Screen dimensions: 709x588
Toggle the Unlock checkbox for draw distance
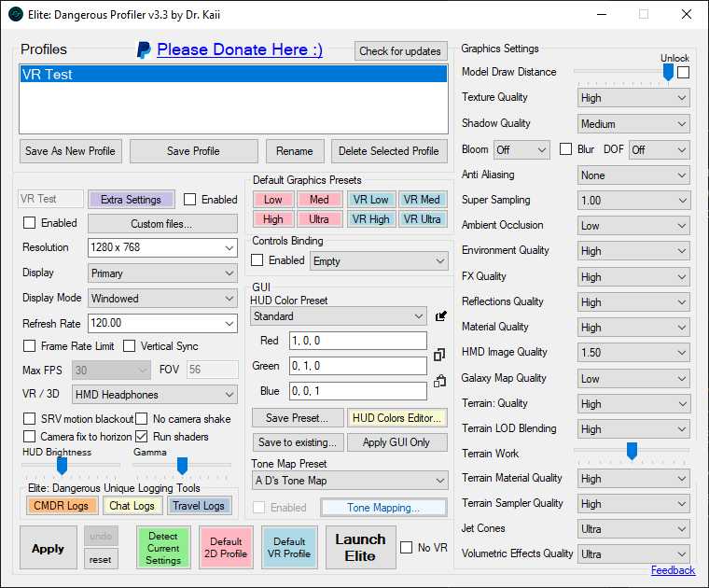683,72
